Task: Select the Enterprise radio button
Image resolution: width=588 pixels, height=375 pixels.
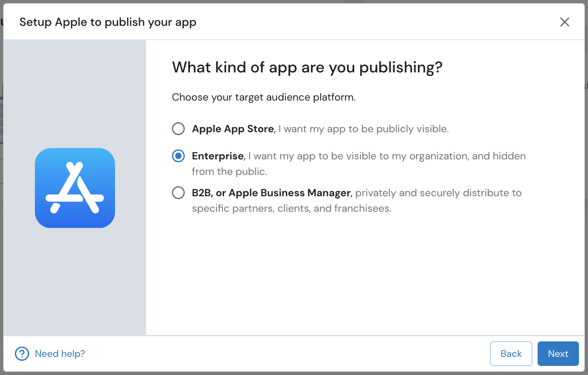Action: click(178, 156)
